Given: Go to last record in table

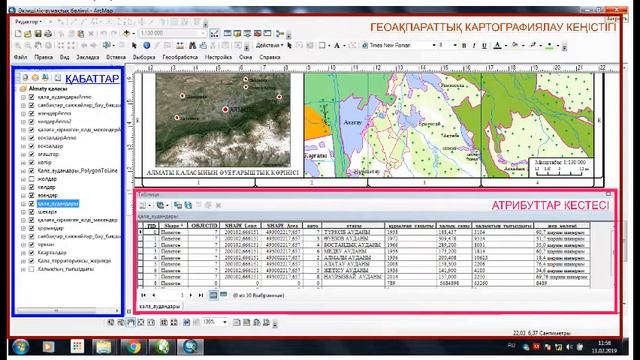Looking at the screenshot, I should click(201, 295).
